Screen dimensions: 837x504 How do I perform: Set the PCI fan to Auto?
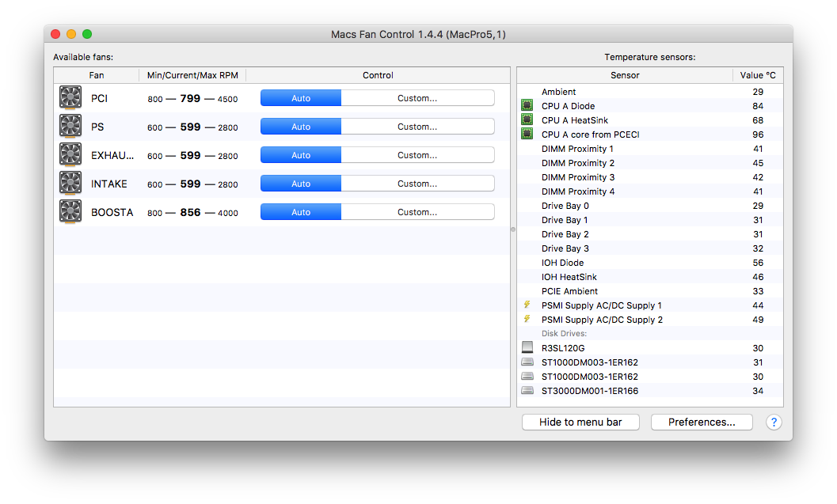click(301, 98)
